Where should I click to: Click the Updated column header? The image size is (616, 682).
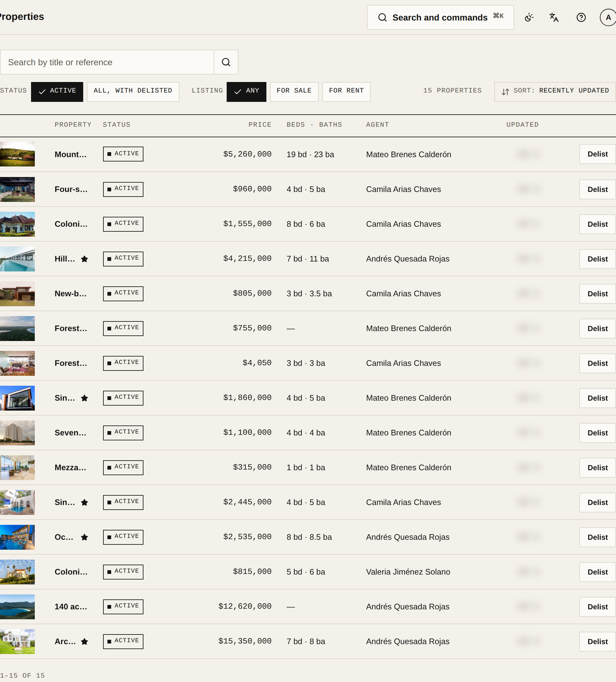click(x=522, y=125)
